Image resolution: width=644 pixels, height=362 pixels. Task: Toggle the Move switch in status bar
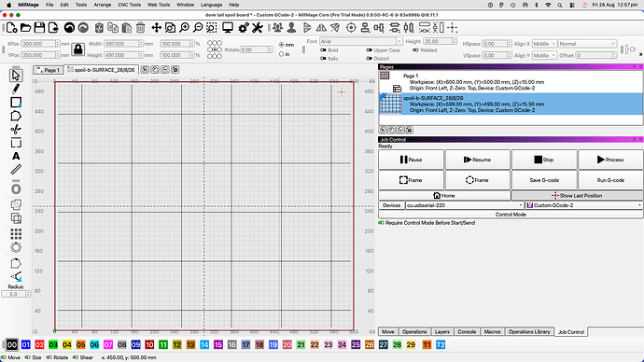(5, 357)
